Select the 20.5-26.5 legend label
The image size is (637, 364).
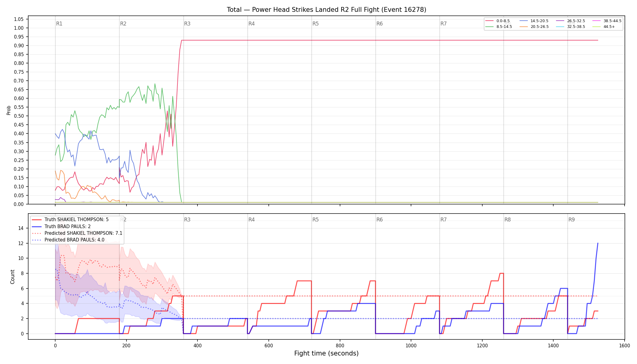[540, 27]
